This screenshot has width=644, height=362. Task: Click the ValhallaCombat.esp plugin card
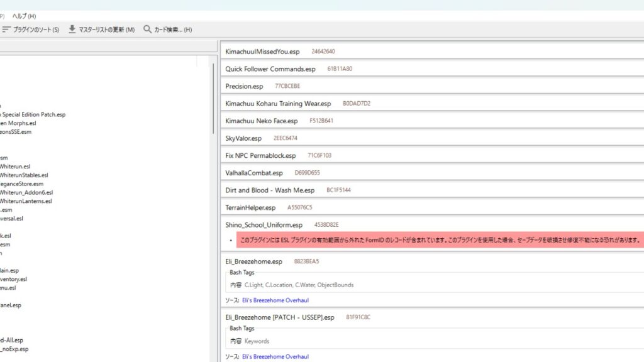click(254, 173)
